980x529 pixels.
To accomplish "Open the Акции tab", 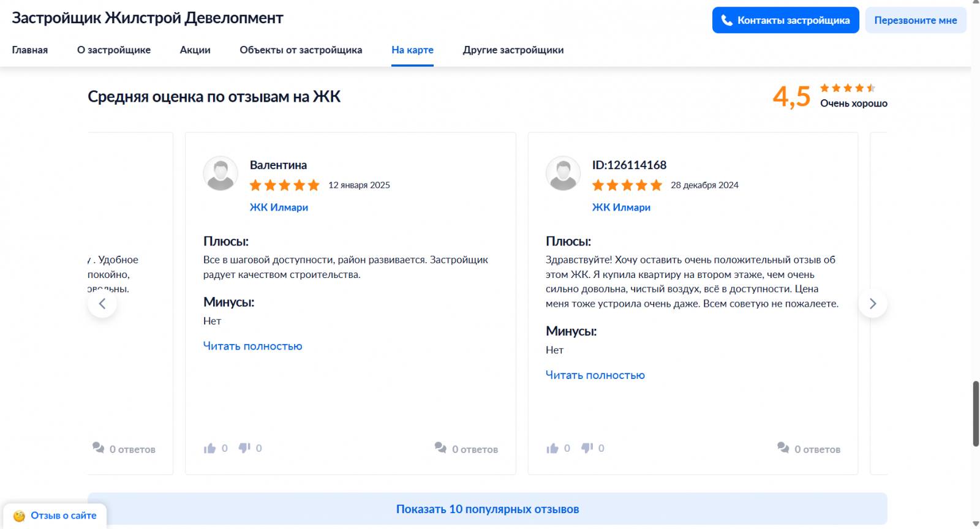I will (195, 50).
